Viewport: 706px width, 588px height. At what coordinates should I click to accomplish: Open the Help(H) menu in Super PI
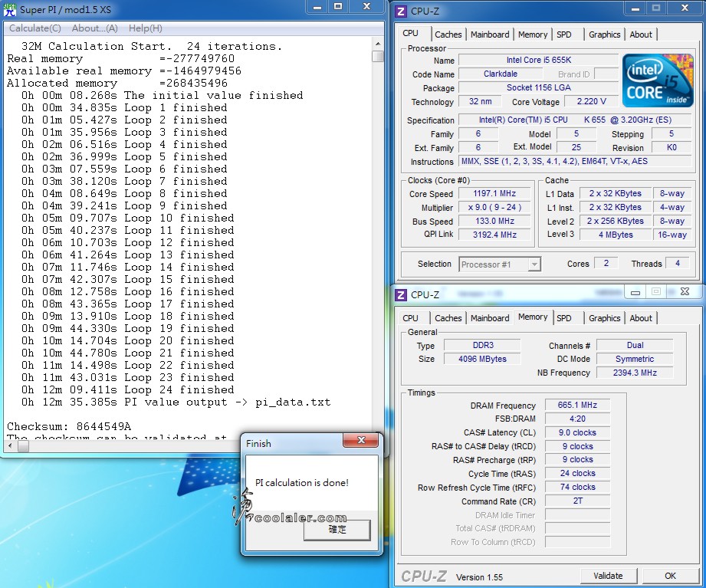click(x=145, y=28)
